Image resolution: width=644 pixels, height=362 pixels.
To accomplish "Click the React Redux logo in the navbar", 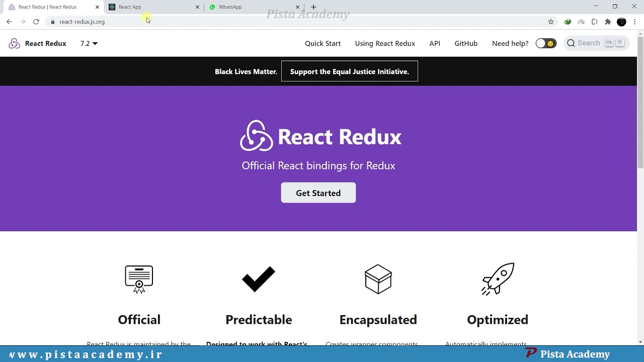I will 14,43.
